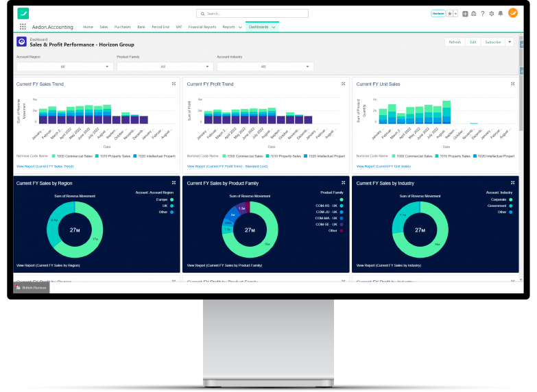The height and width of the screenshot is (392, 537).
Task: Open the user profile avatar
Action: 512,12
